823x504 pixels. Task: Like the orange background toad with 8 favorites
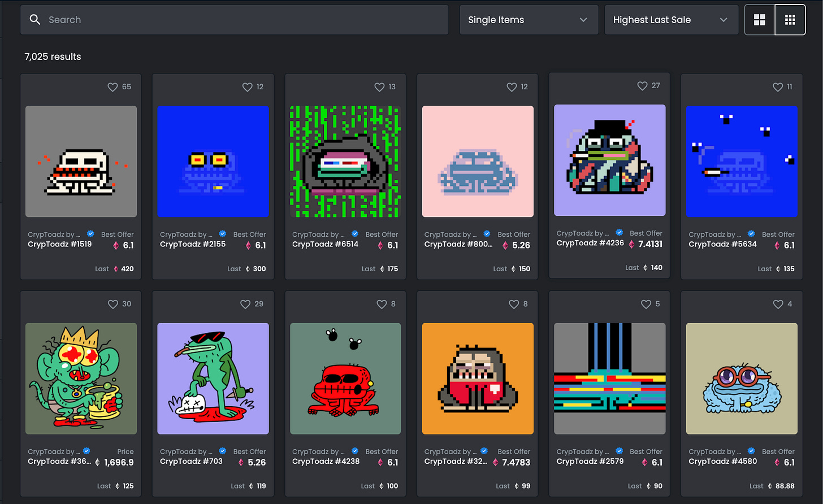[514, 304]
